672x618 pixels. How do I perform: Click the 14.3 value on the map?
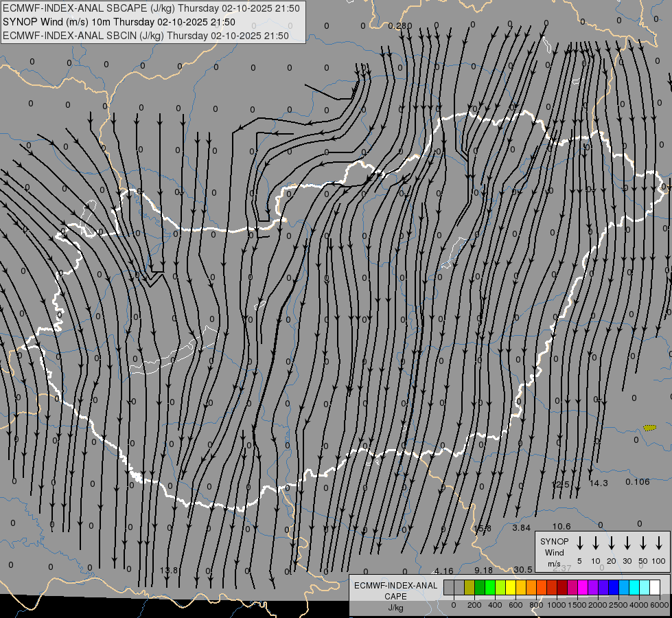[599, 483]
